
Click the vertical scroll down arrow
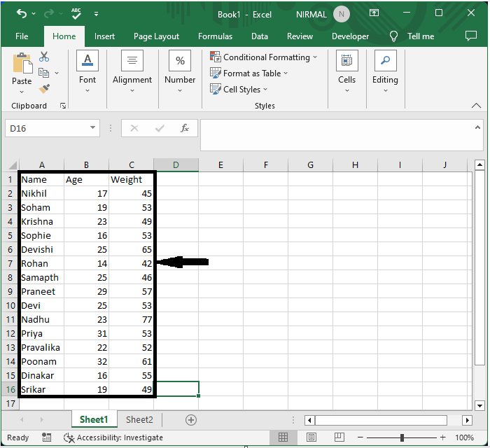pos(479,405)
